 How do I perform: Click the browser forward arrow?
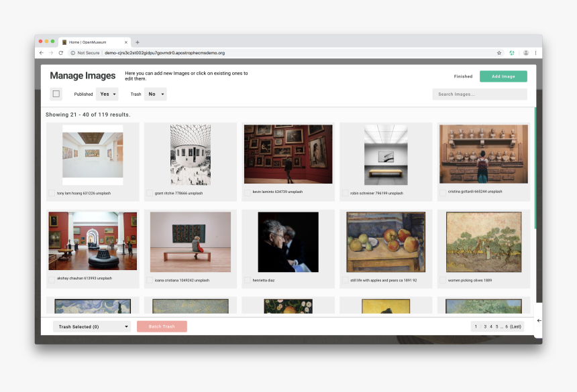pyautogui.click(x=51, y=53)
